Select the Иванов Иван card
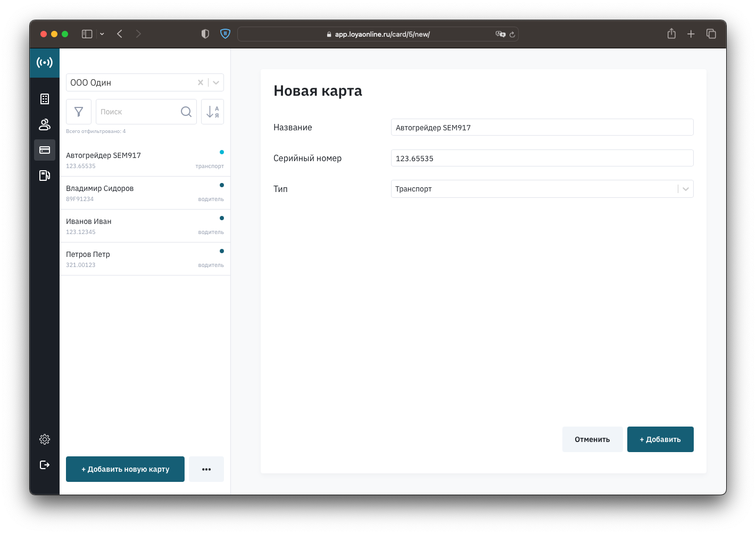756x534 pixels. coord(145,226)
